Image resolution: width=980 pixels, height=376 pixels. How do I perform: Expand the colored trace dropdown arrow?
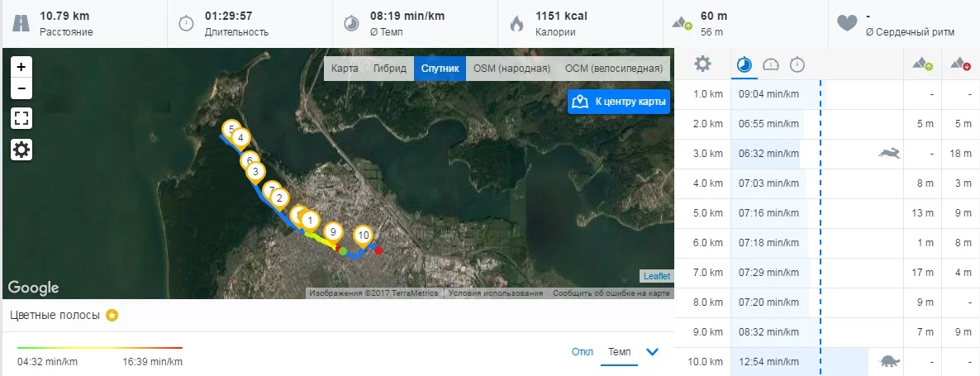[x=653, y=352]
